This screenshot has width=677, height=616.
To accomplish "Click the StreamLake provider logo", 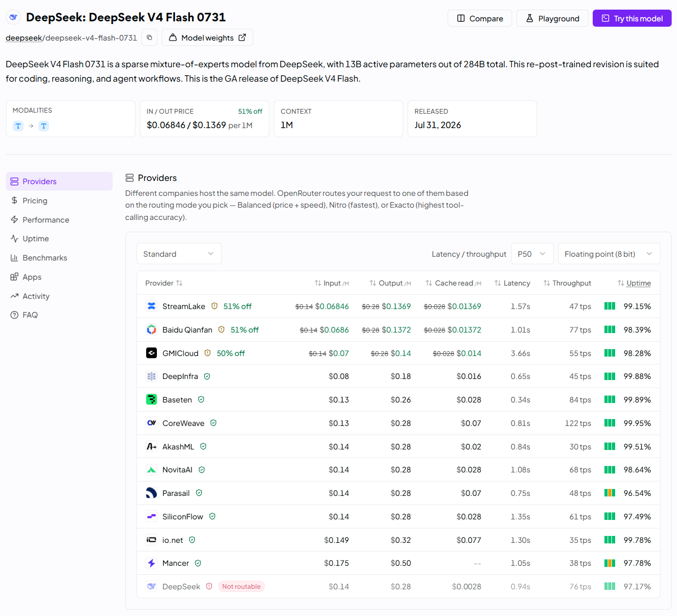I will (x=152, y=306).
